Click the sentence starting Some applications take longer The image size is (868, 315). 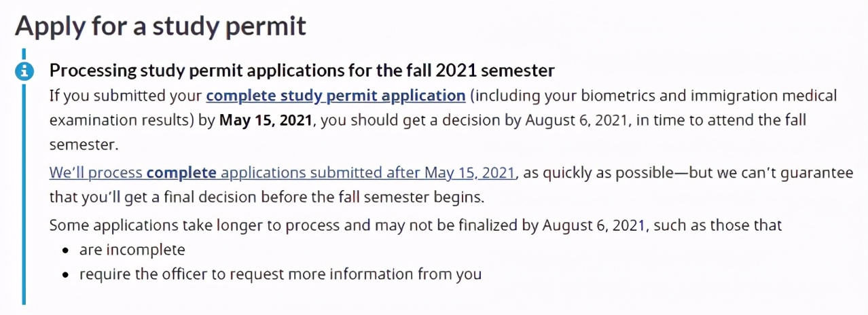tap(416, 225)
